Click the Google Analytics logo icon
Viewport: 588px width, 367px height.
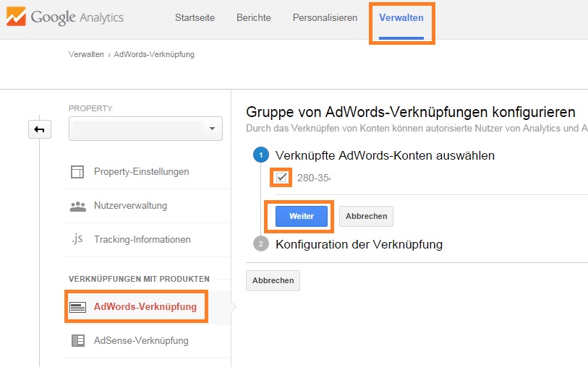click(x=16, y=17)
